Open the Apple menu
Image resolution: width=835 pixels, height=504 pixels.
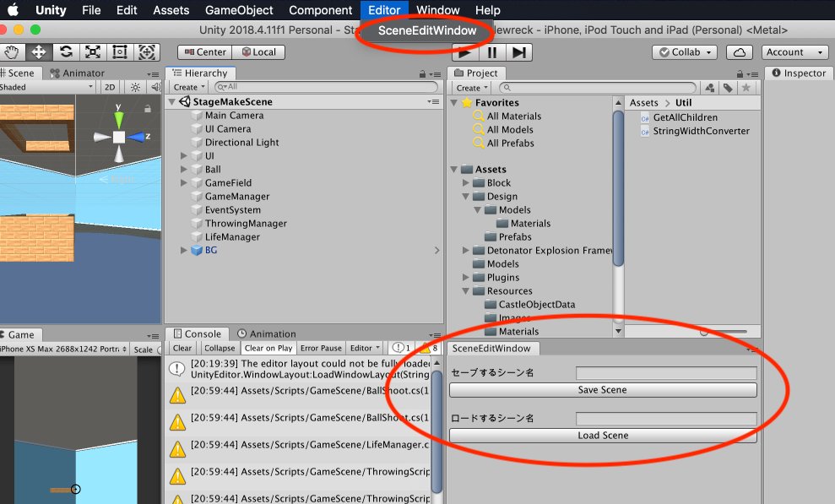click(13, 9)
